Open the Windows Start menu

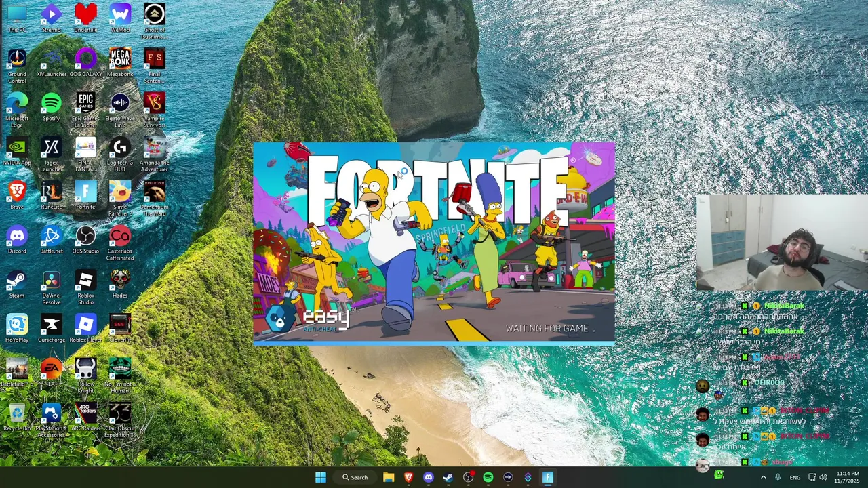pyautogui.click(x=321, y=477)
